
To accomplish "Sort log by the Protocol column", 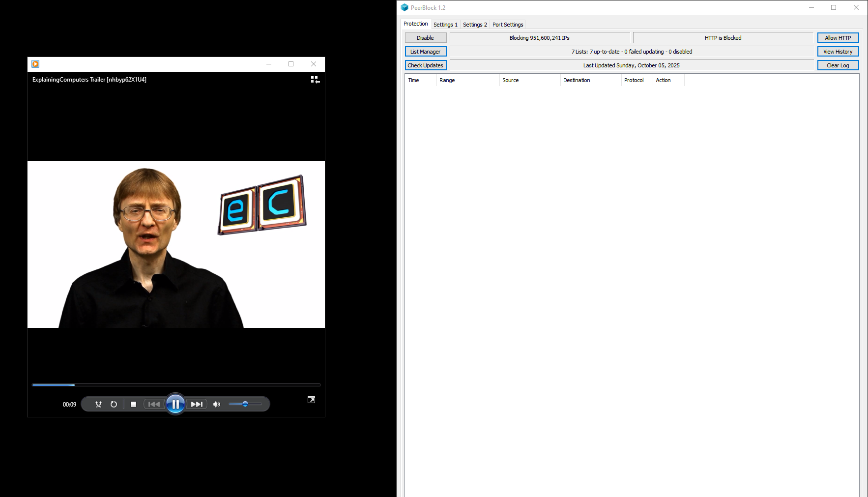I will pyautogui.click(x=637, y=80).
